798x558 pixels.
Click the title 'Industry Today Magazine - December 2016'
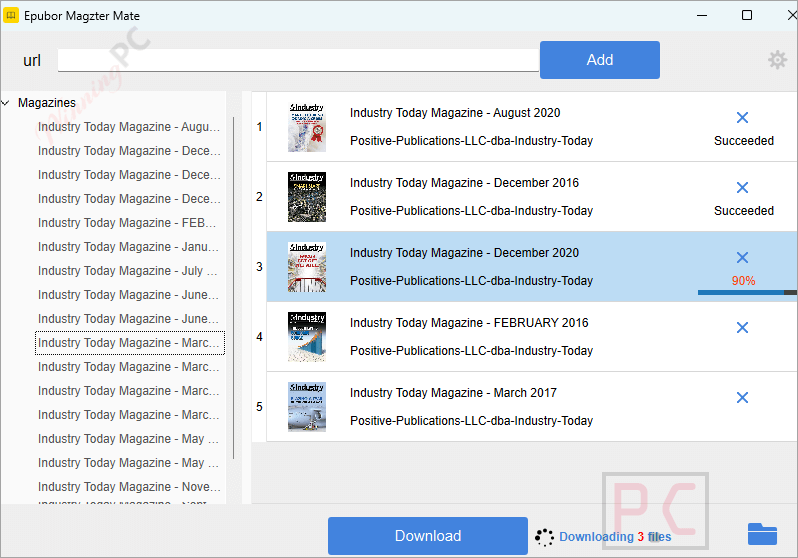464,183
